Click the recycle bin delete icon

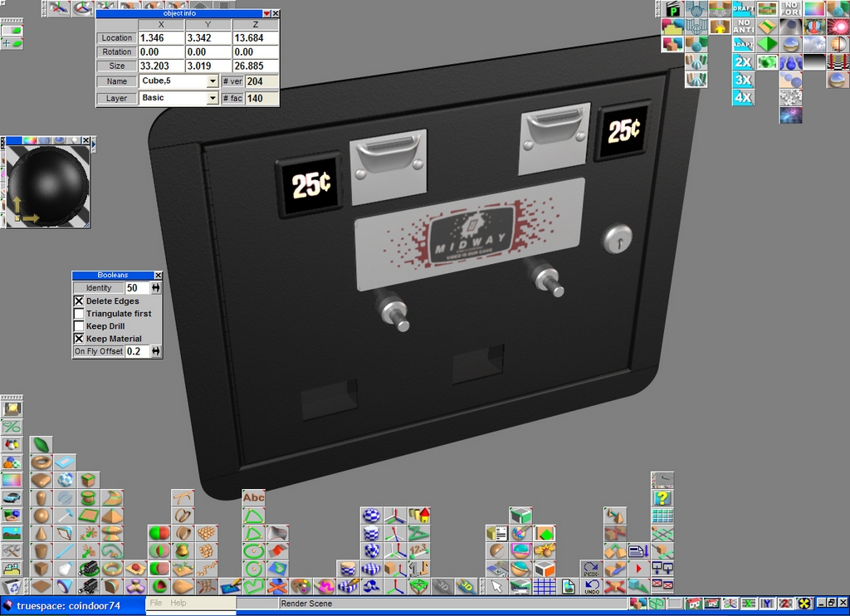[x=12, y=587]
